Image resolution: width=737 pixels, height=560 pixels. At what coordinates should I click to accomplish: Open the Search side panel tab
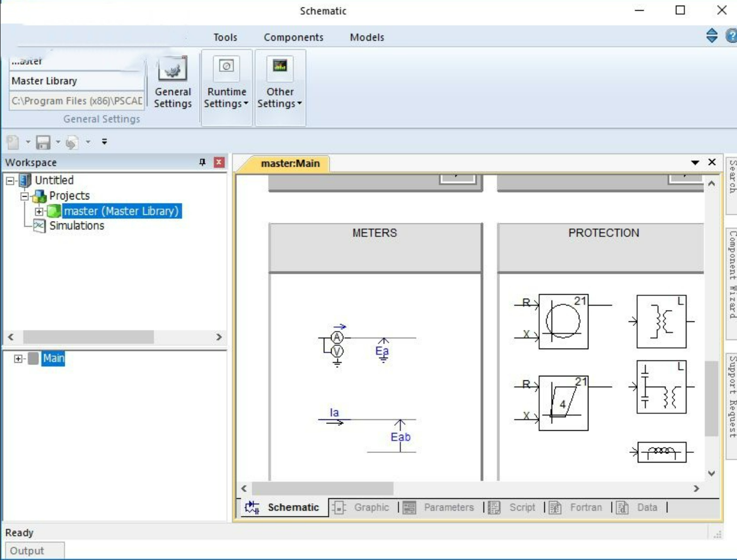click(x=732, y=185)
